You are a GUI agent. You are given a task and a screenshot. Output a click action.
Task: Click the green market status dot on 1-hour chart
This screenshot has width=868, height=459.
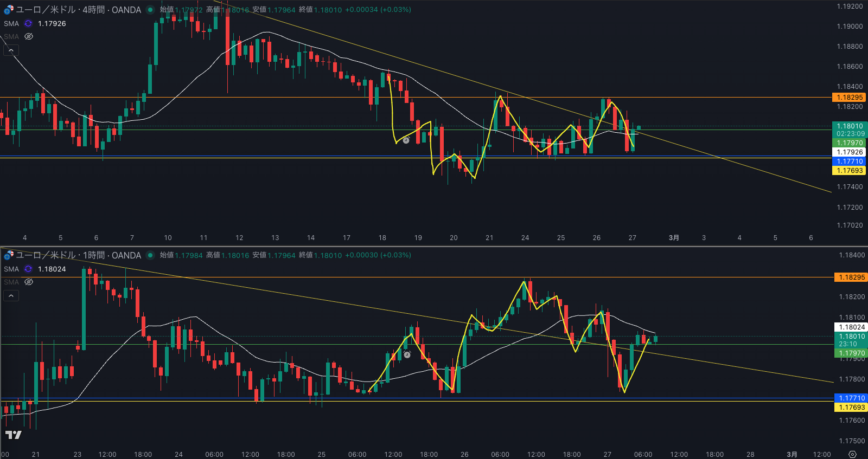[150, 255]
